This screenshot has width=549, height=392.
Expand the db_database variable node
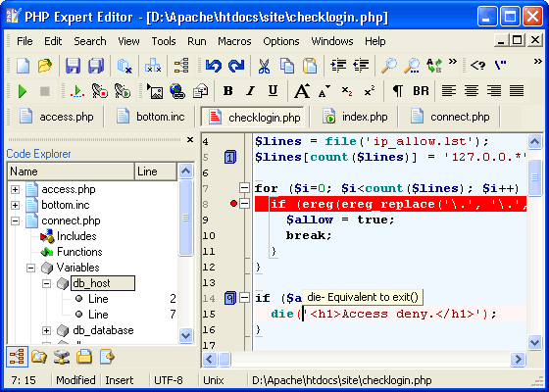(47, 330)
